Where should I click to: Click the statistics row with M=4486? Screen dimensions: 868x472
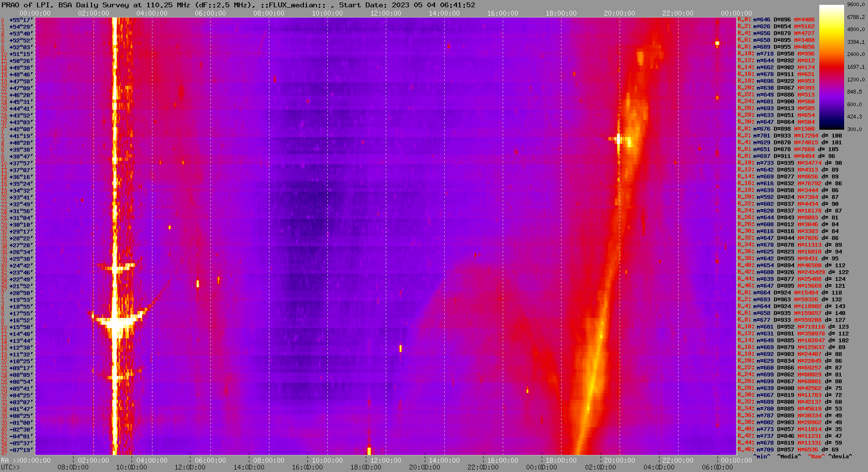[x=776, y=20]
